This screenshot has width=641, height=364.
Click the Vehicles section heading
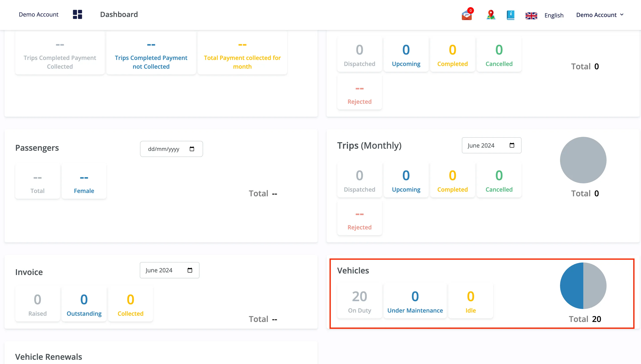353,271
